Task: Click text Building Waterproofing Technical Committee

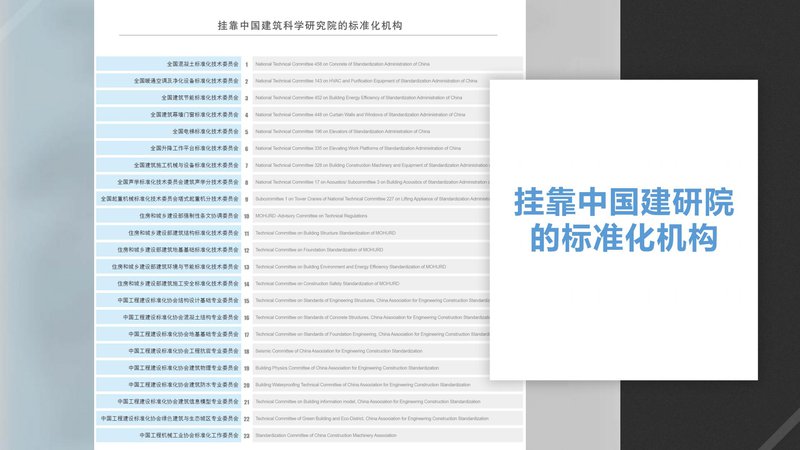Action: pyautogui.click(x=363, y=385)
